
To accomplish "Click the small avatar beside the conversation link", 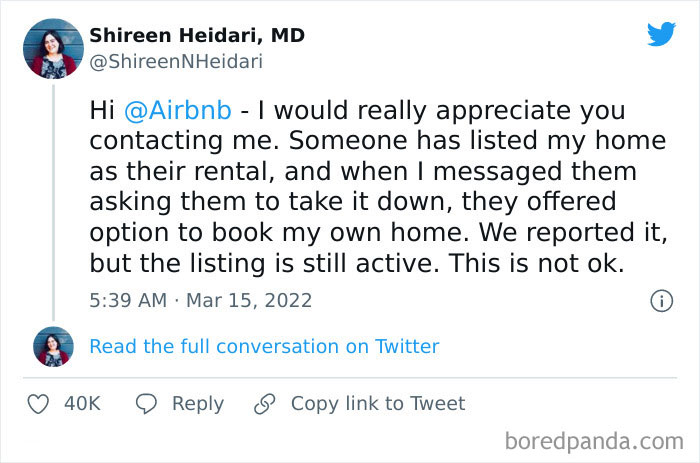I will coord(53,346).
